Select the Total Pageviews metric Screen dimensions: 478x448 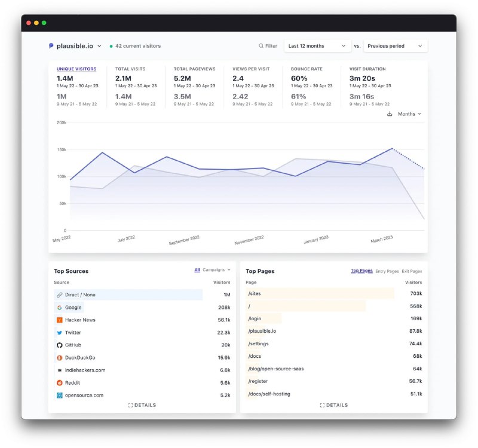pos(193,69)
